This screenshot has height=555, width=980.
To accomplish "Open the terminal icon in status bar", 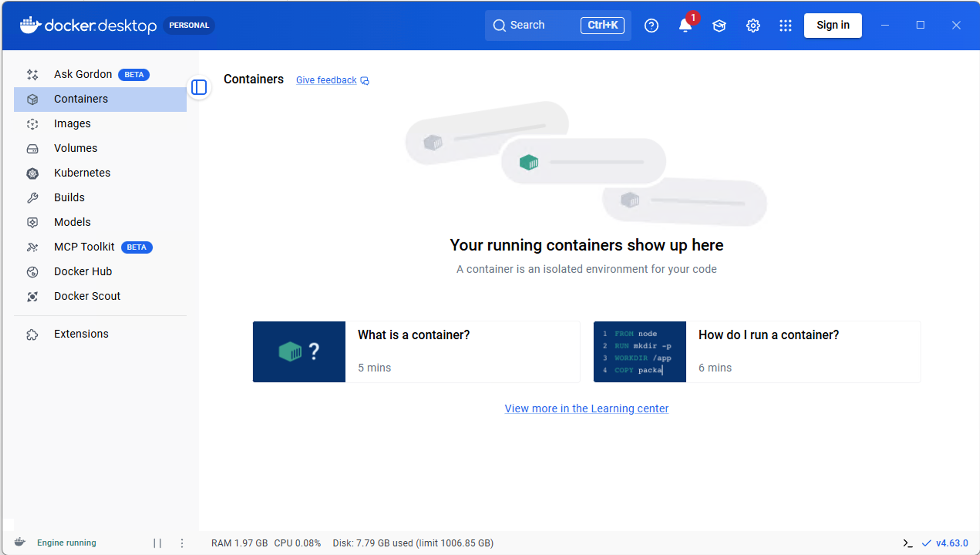I will (x=908, y=543).
